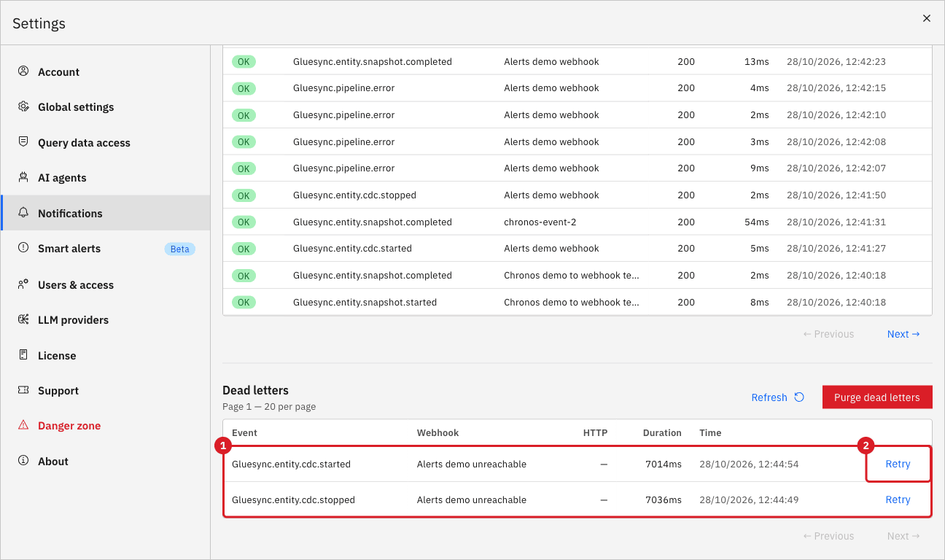Retry the Gluesync.entity.cdc.stopped dead letter
The height and width of the screenshot is (560, 945).
coord(898,499)
